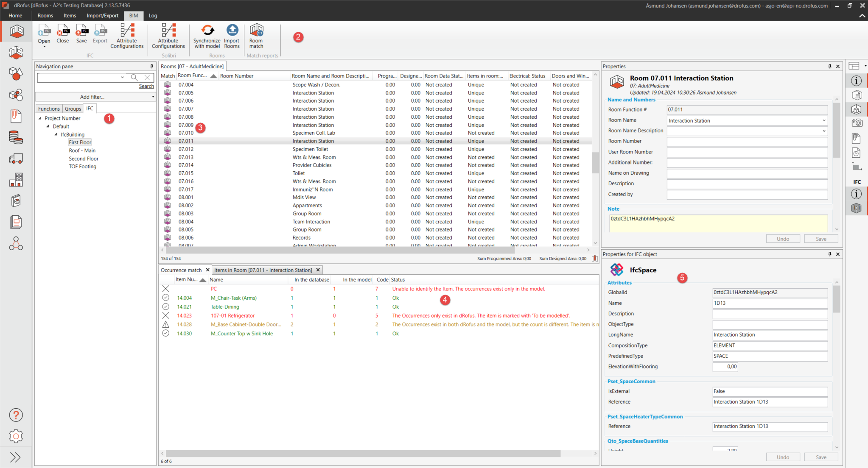Open the Room Name dropdown
Screen dimensions: 868x468
point(824,120)
